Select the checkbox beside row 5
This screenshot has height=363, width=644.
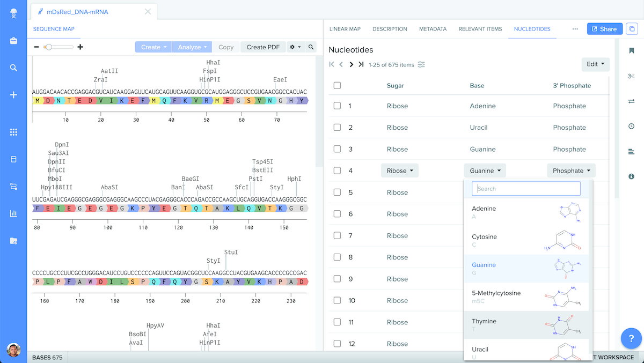(x=337, y=192)
